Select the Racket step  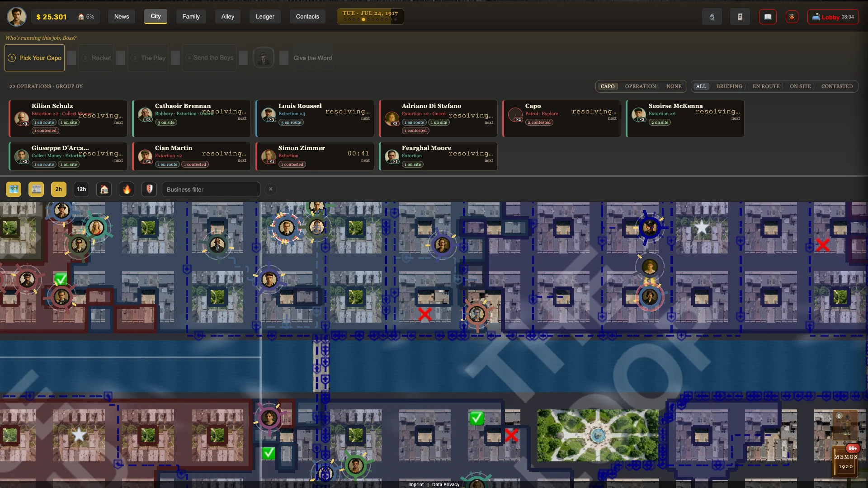[96, 58]
